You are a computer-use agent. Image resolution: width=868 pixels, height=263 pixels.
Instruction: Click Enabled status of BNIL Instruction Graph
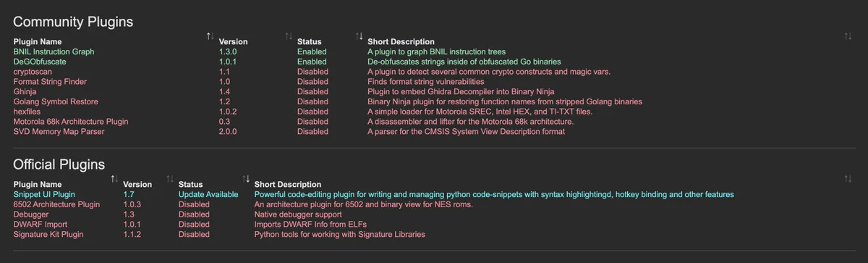[312, 52]
